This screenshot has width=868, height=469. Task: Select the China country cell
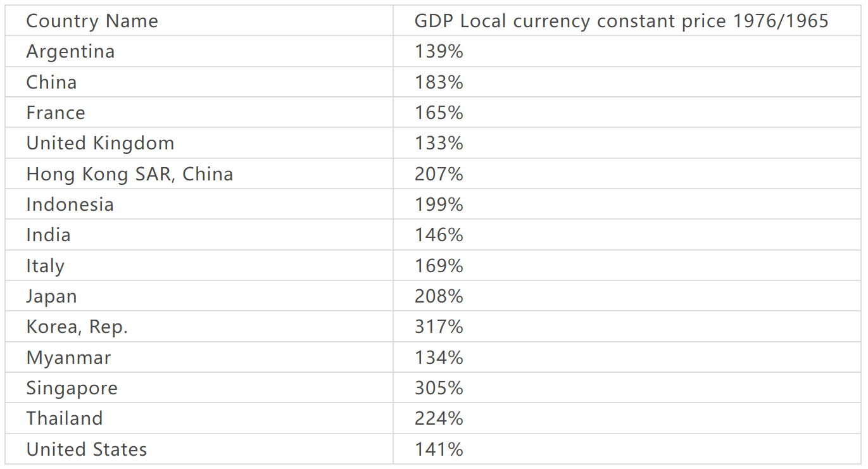pyautogui.click(x=51, y=82)
